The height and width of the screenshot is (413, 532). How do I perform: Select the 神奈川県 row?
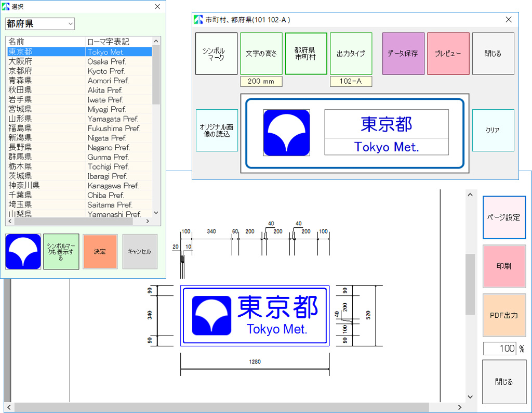click(x=79, y=185)
